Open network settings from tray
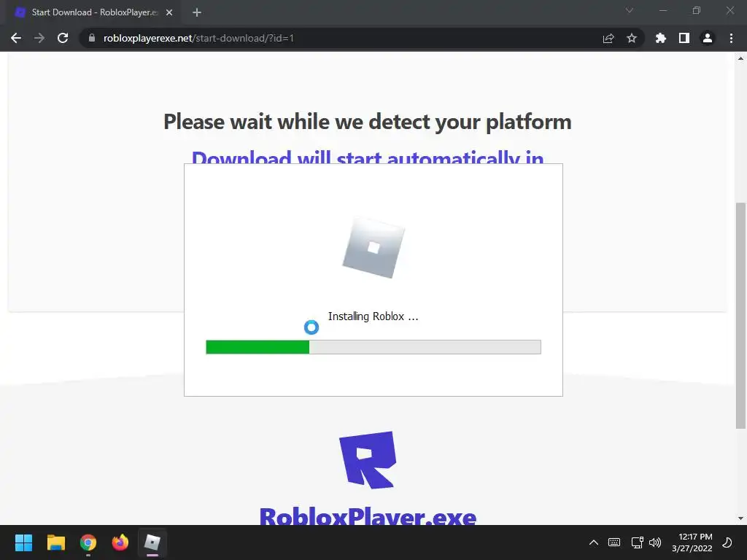 pos(637,542)
